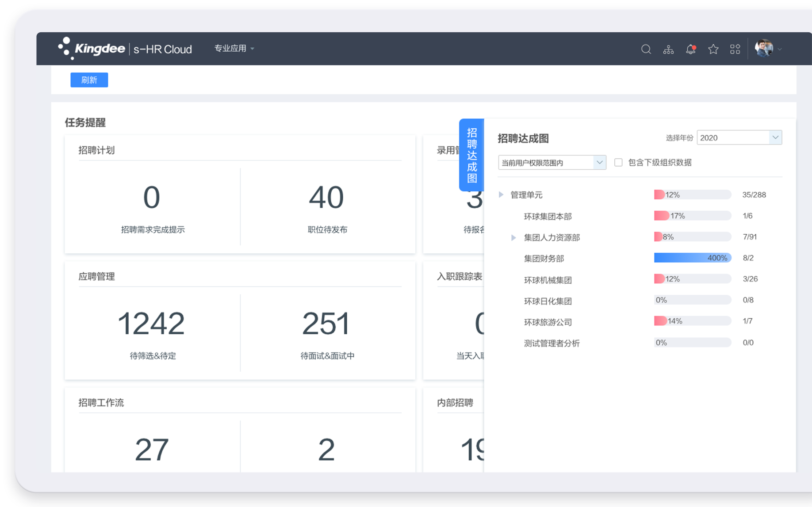Click the favorites star icon
This screenshot has height=507, width=812.
[x=713, y=50]
